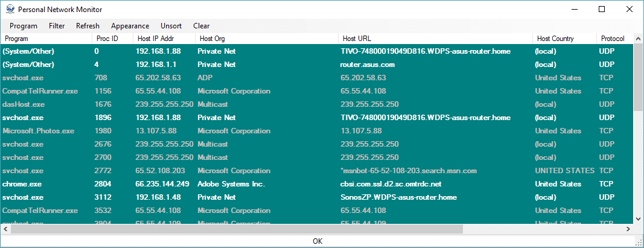This screenshot has height=248, width=644.
Task: Click the UNITED STATES uppercase country cell
Action: (x=565, y=170)
